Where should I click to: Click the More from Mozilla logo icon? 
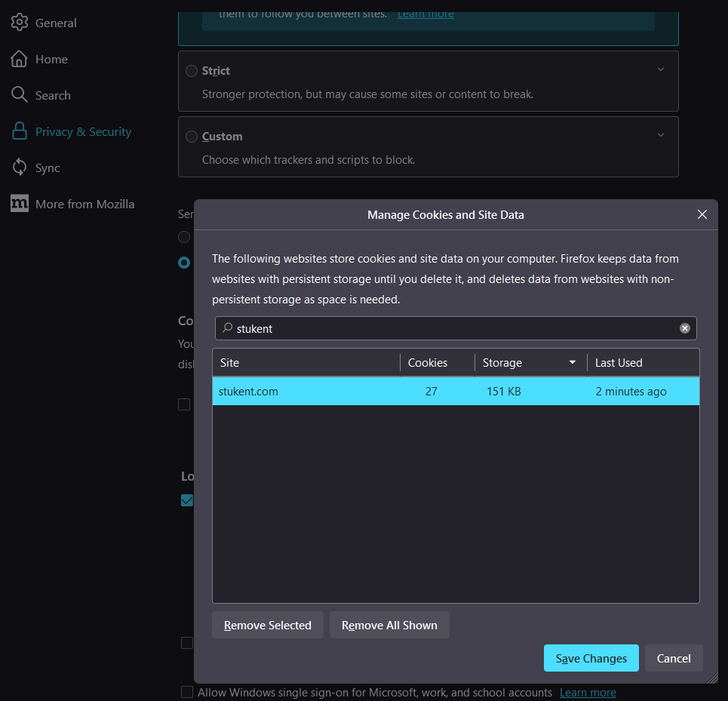click(19, 203)
